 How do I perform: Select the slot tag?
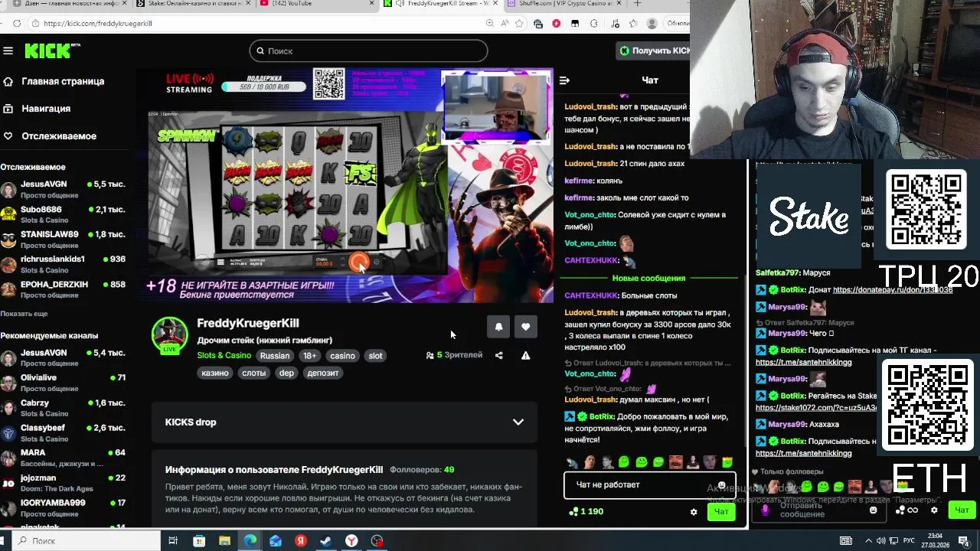click(375, 356)
